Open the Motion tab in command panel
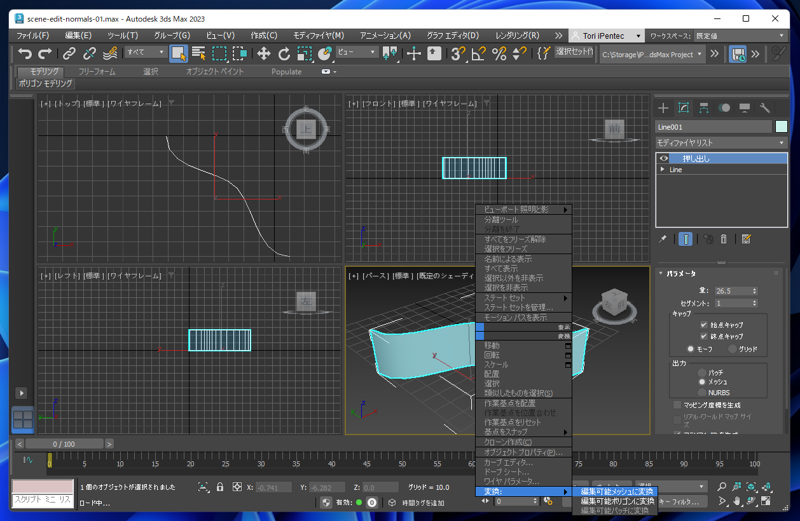Viewport: 800px width, 521px height. tap(724, 108)
